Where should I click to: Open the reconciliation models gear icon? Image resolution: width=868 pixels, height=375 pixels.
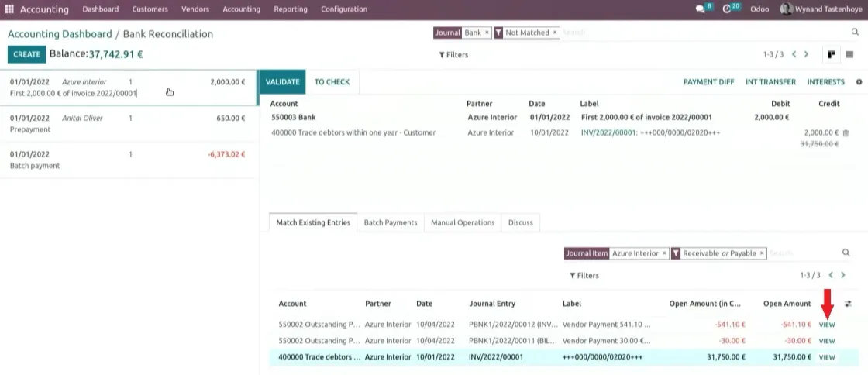[x=859, y=82]
